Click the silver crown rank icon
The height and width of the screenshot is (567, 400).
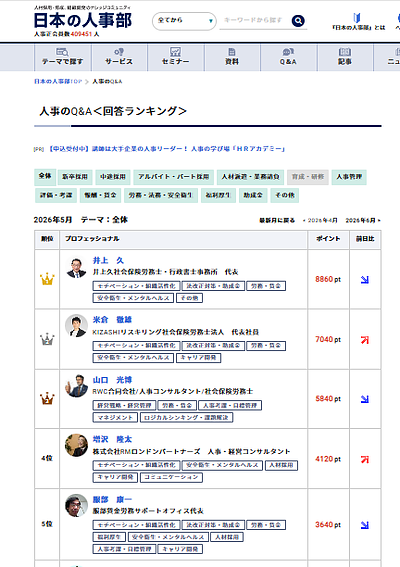[47, 339]
